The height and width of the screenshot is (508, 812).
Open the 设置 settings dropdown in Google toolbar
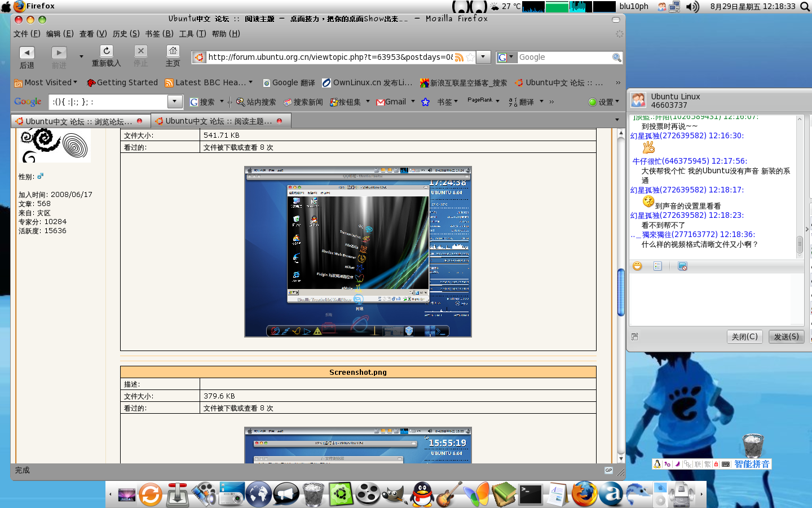point(604,102)
